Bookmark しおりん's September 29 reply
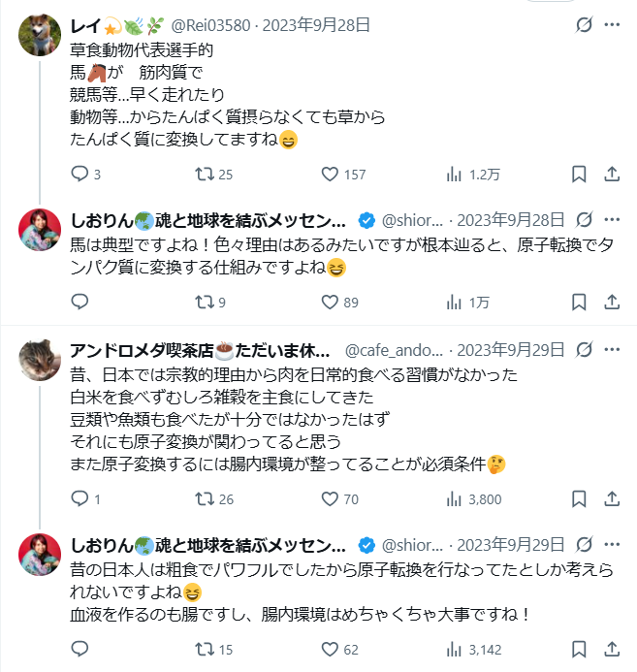 click(579, 649)
